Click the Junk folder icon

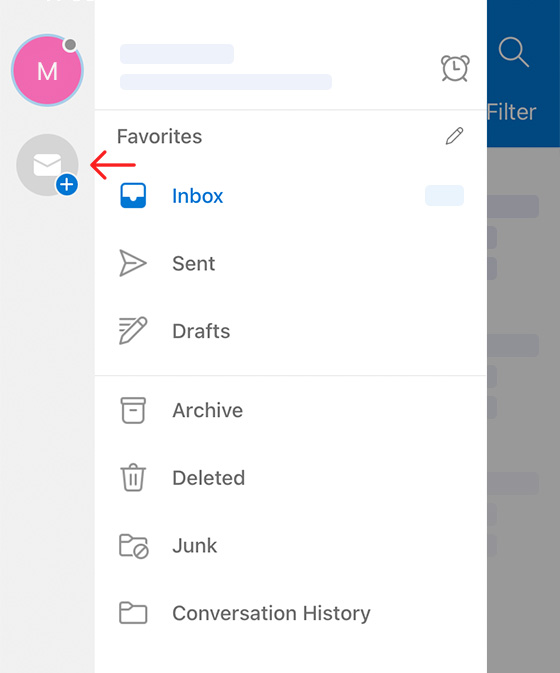click(133, 546)
